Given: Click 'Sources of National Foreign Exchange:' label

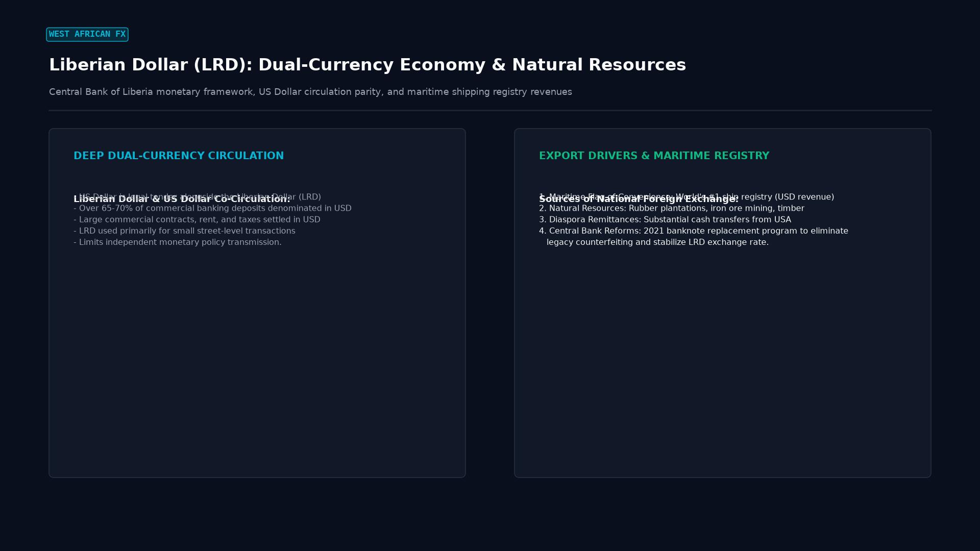Looking at the screenshot, I should 639,199.
